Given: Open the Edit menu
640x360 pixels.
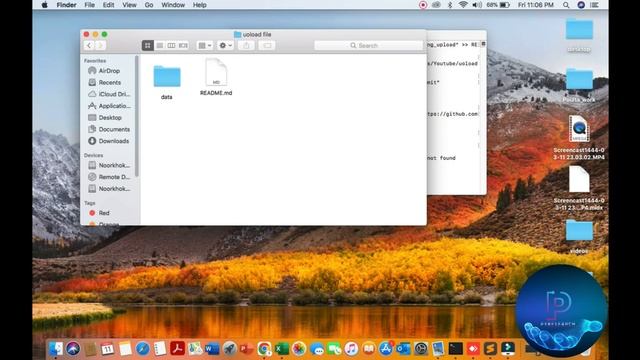Looking at the screenshot, I should pyautogui.click(x=108, y=5).
